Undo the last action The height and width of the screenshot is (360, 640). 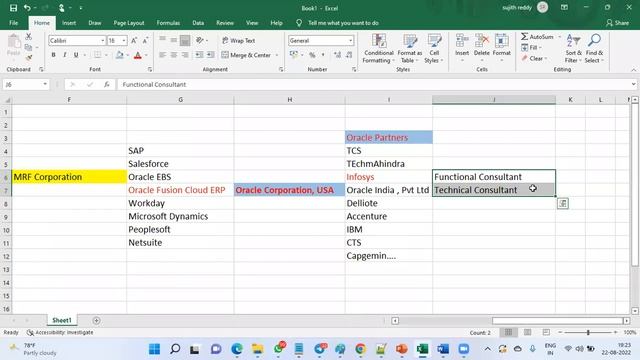click(27, 8)
